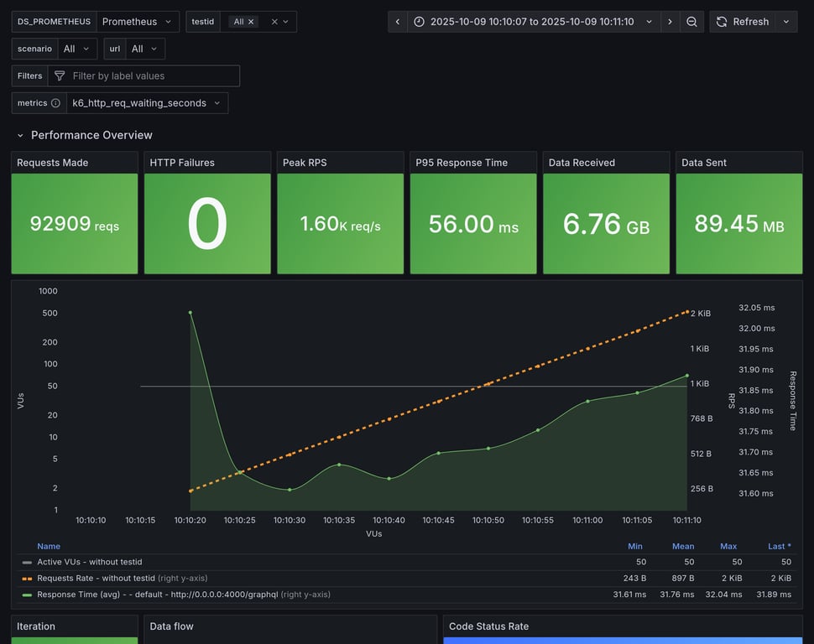Click the Data Received panel title
814x644 pixels.
pyautogui.click(x=582, y=163)
